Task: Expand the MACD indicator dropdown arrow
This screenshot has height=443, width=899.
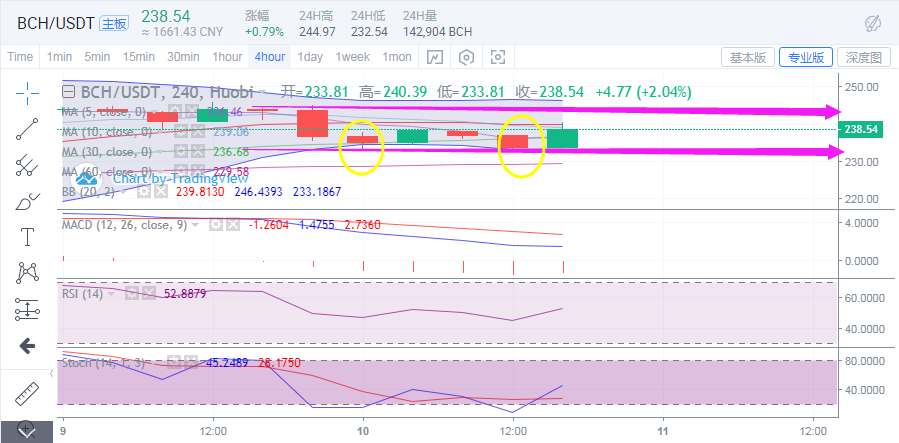Action: point(197,225)
